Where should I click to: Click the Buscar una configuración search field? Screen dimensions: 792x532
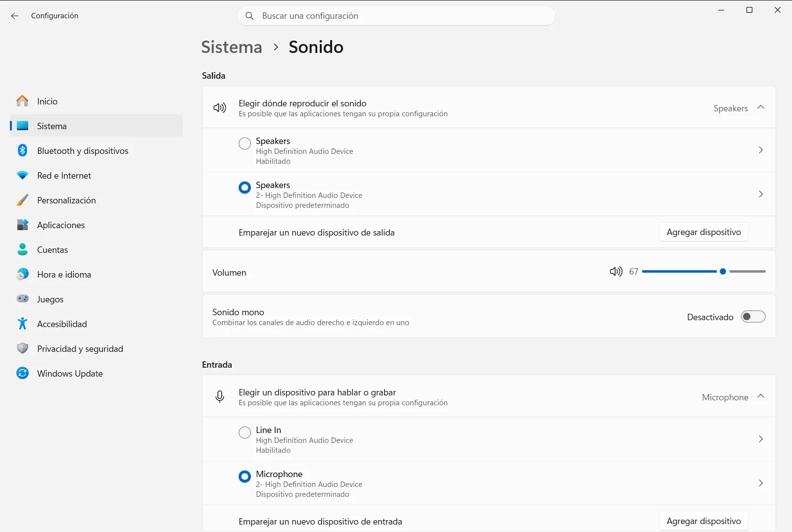coord(396,16)
